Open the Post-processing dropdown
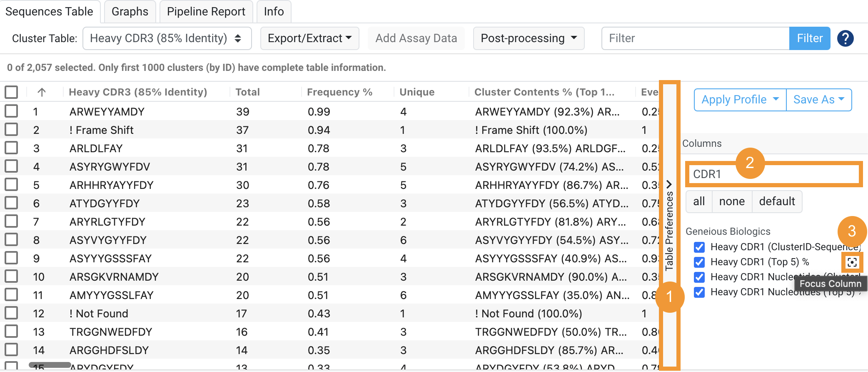The image size is (868, 372). tap(529, 38)
